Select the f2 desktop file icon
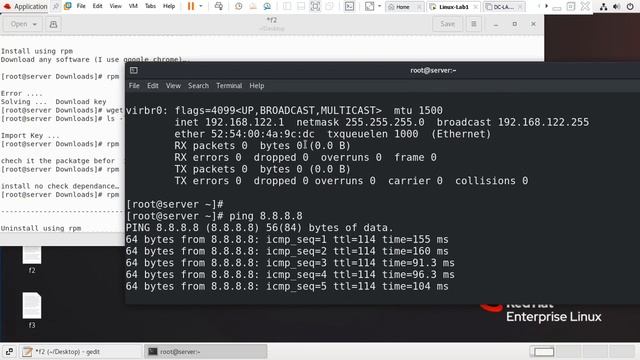The height and width of the screenshot is (360, 640). pyautogui.click(x=32, y=260)
